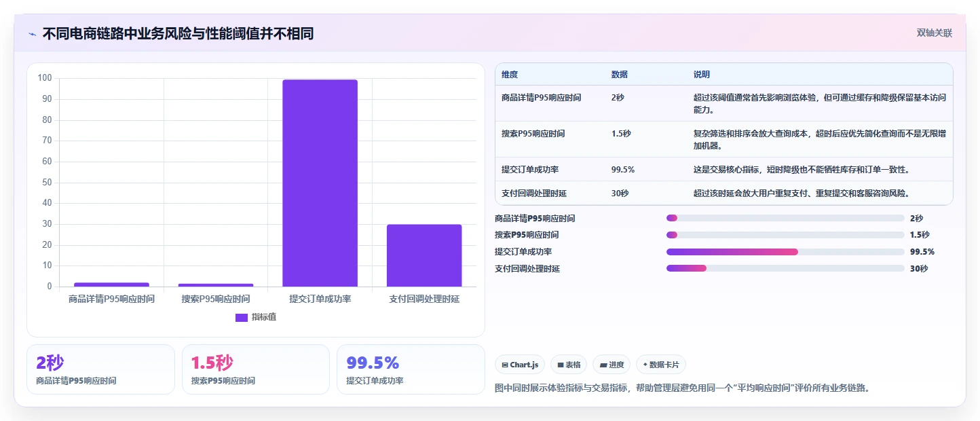The width and height of the screenshot is (980, 421).
Task: Click the 2秒 value in the table
Action: click(618, 98)
